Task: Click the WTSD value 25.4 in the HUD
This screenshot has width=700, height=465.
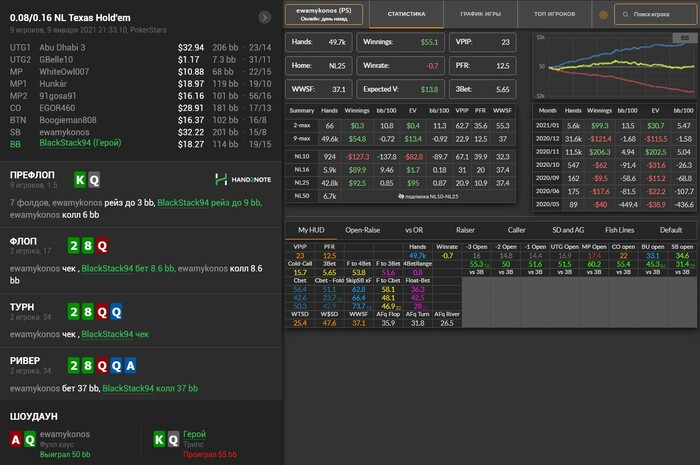Action: [x=300, y=324]
